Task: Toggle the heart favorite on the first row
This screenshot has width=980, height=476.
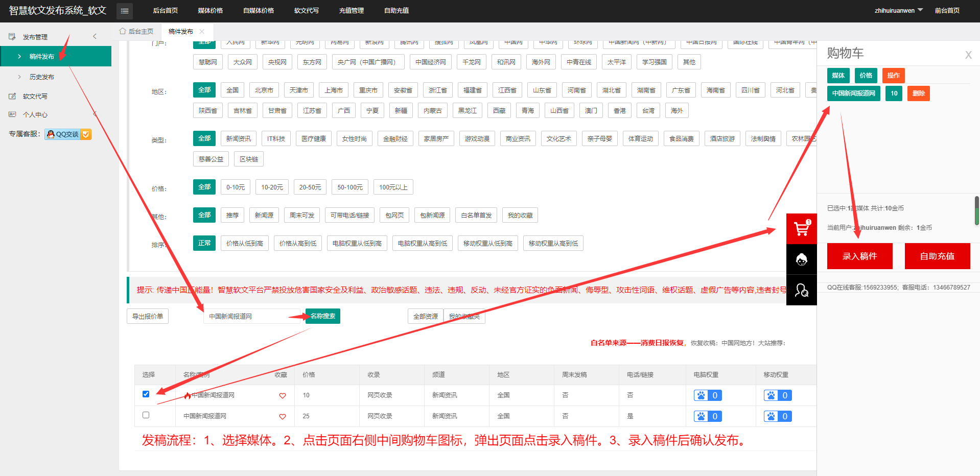Action: click(x=282, y=395)
